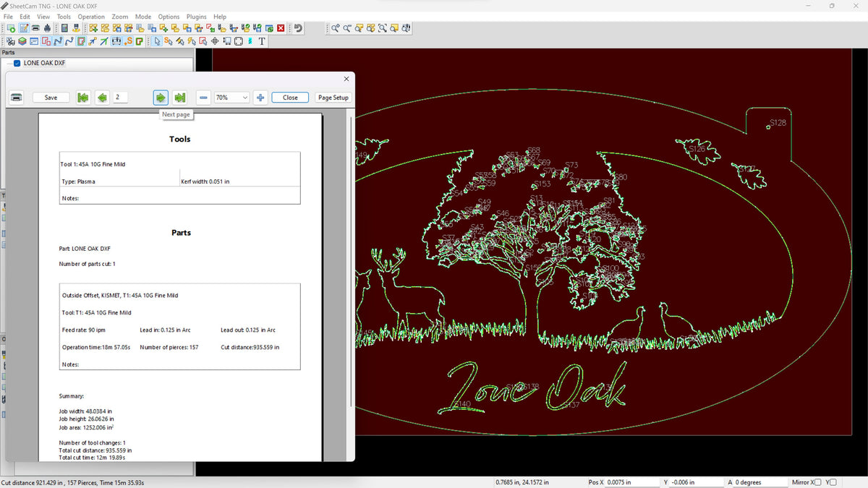The image size is (868, 488).
Task: Click the crosshair move tool in second toolbar
Action: [x=215, y=41]
